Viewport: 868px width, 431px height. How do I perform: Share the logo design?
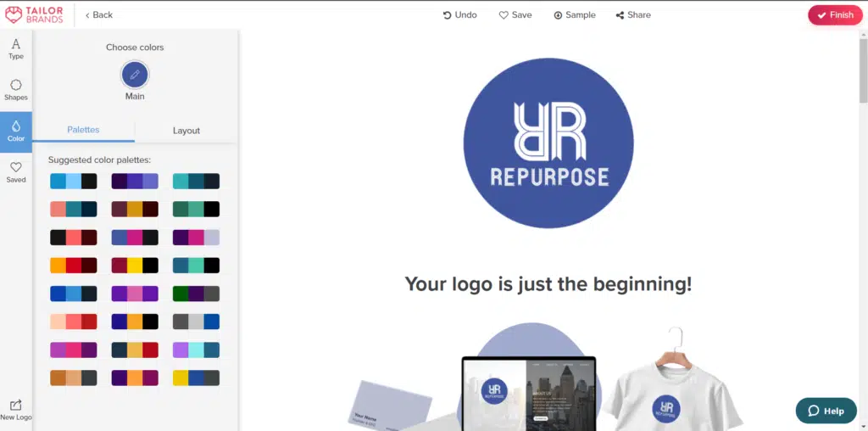633,15
